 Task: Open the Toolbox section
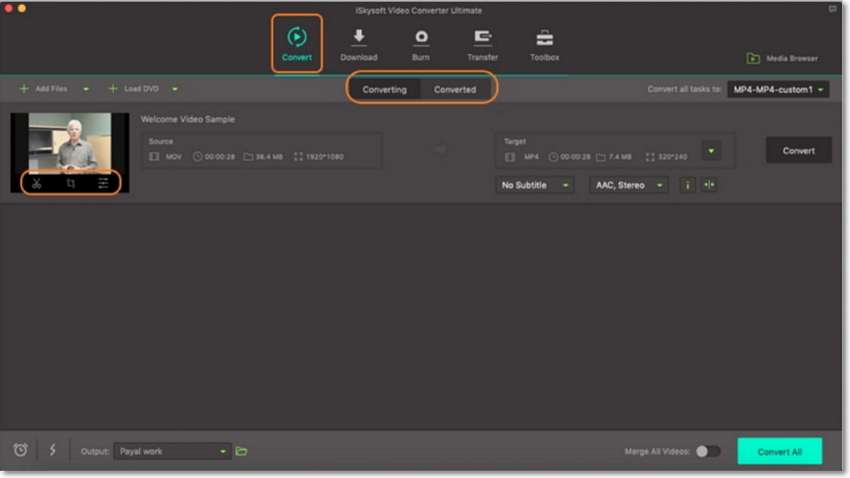click(545, 44)
